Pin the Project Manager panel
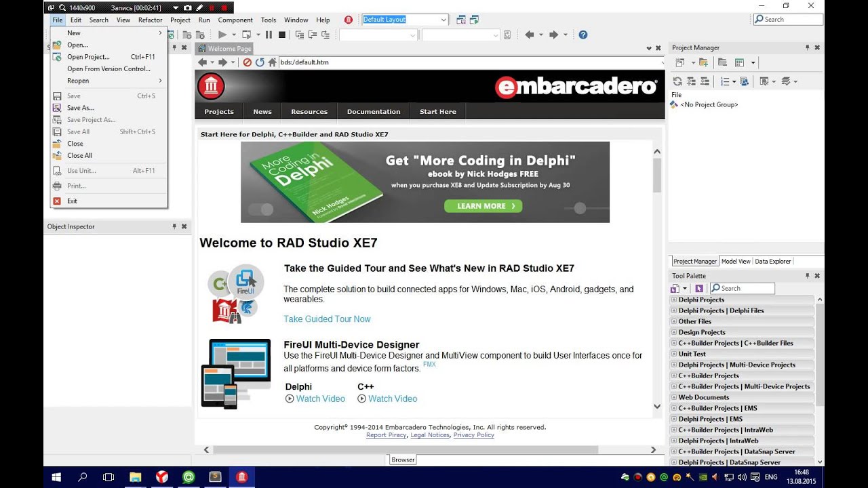This screenshot has width=868, height=488. (807, 47)
